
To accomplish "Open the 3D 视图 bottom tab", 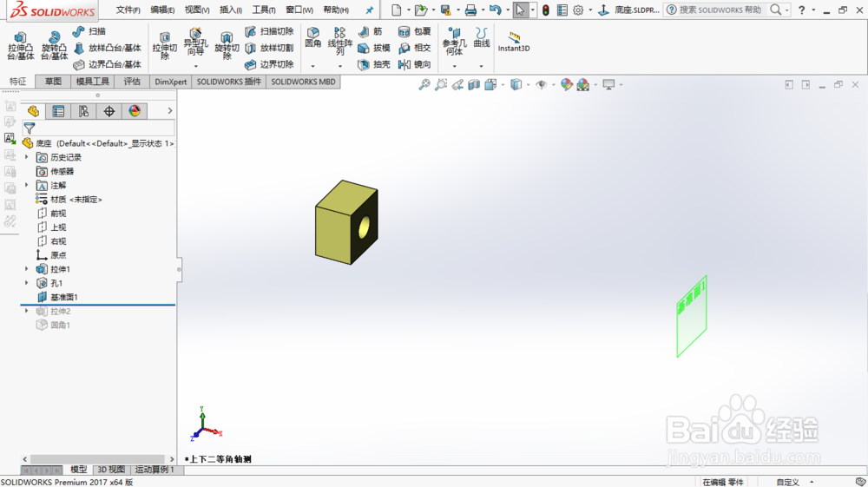I will point(111,470).
